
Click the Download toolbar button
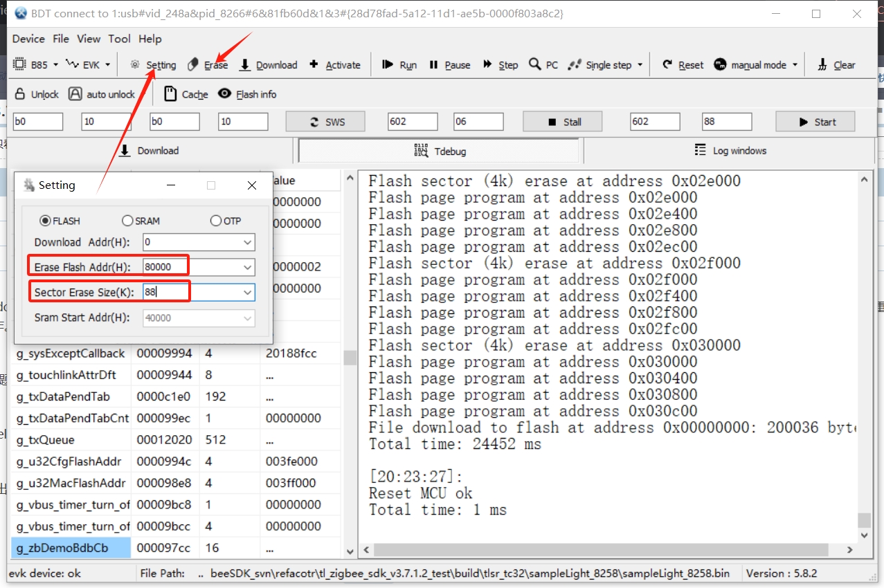[268, 65]
